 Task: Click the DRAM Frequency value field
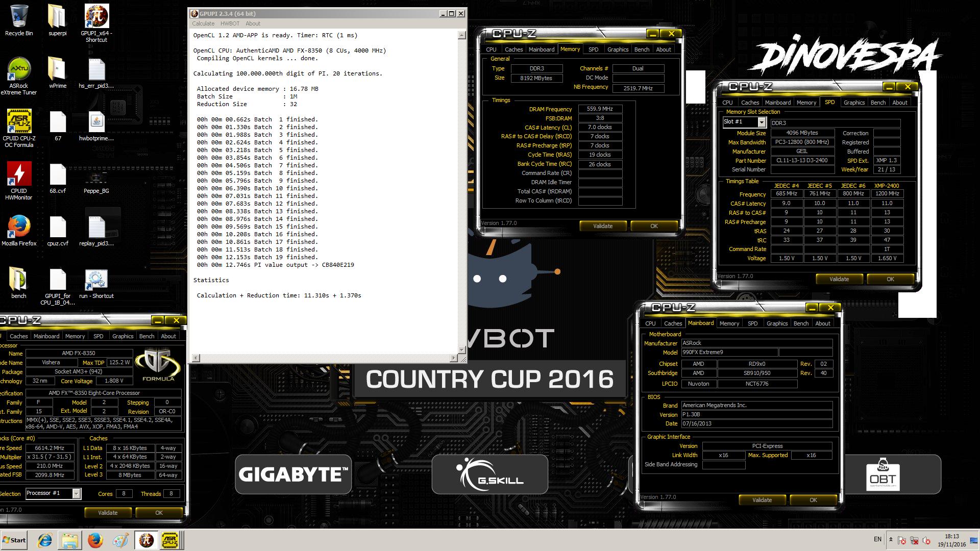coord(600,109)
